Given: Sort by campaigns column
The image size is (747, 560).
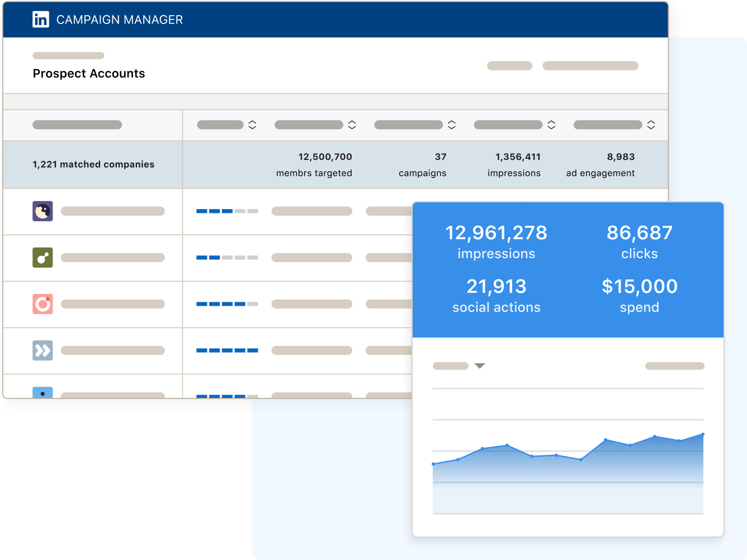Looking at the screenshot, I should point(451,125).
